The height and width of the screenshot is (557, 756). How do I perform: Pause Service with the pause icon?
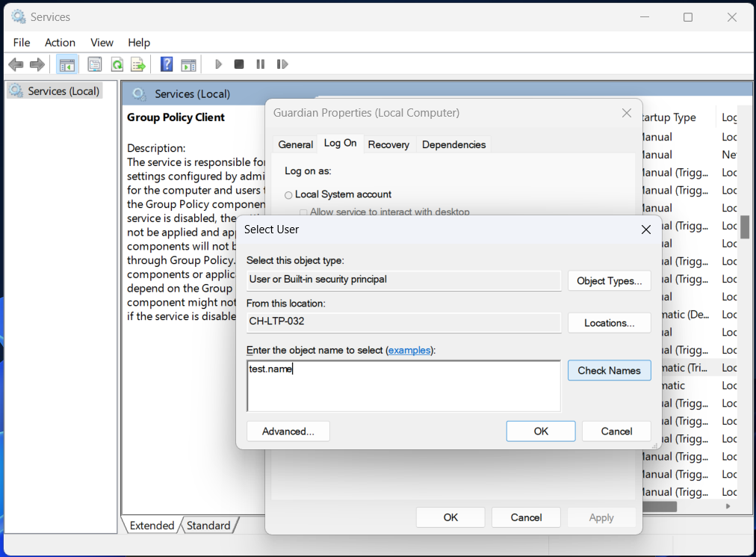click(x=261, y=64)
